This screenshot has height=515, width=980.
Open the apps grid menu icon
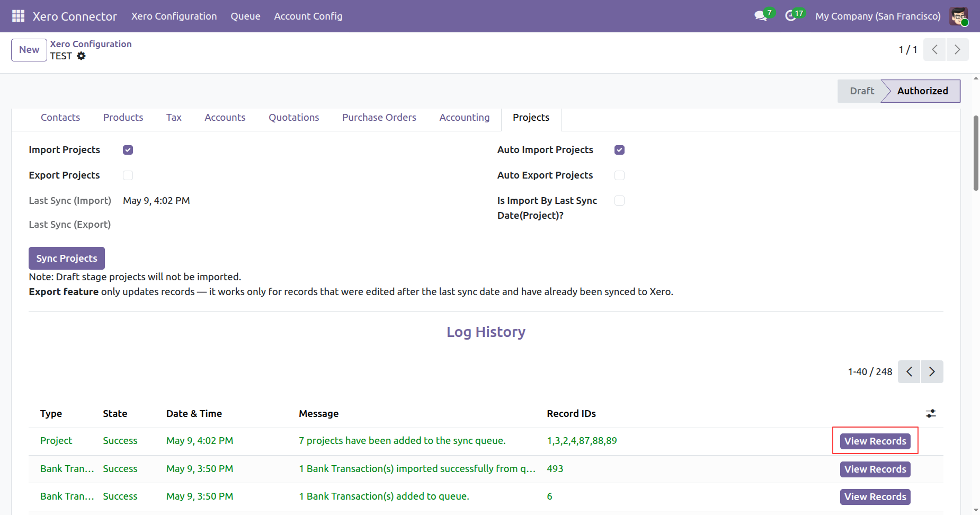18,16
